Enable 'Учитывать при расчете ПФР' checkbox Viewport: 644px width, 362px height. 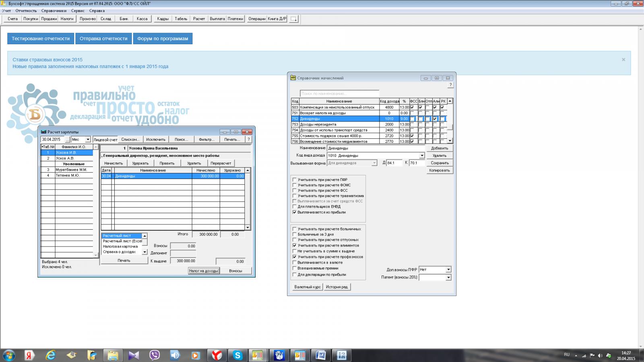pos(295,180)
